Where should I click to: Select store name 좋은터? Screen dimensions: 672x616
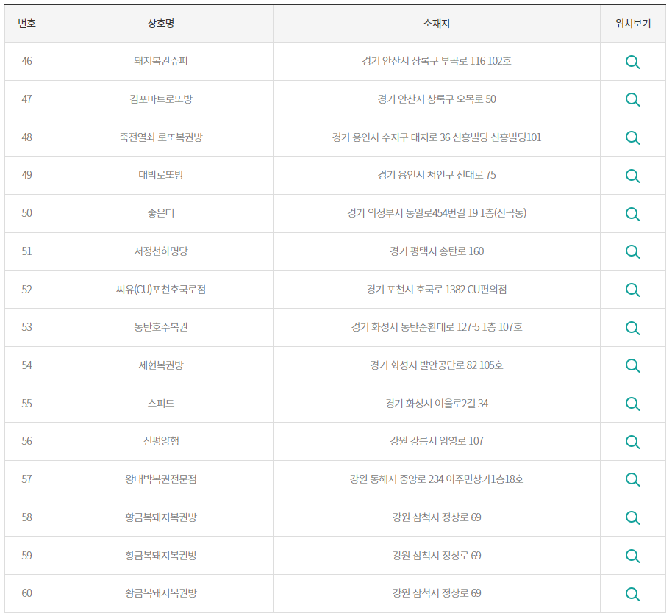(x=161, y=213)
